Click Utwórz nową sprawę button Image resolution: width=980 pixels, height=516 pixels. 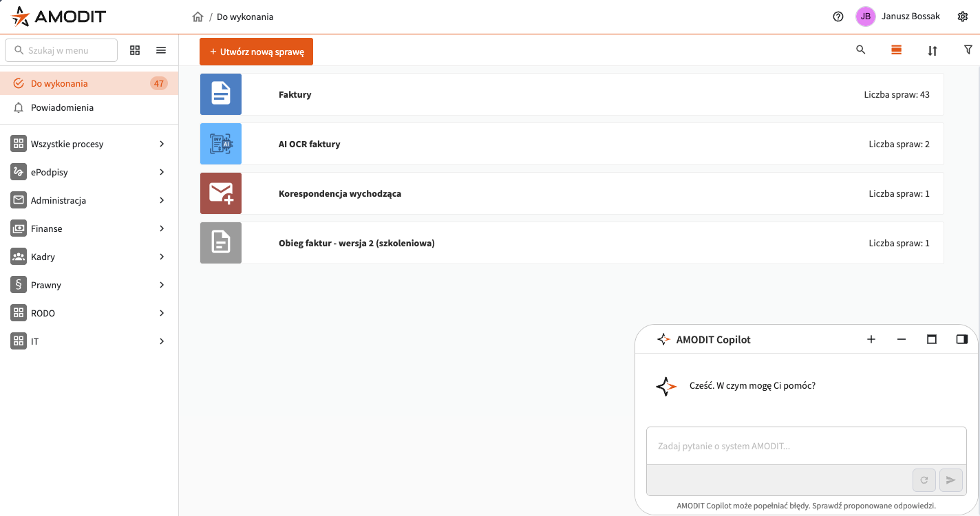[256, 52]
